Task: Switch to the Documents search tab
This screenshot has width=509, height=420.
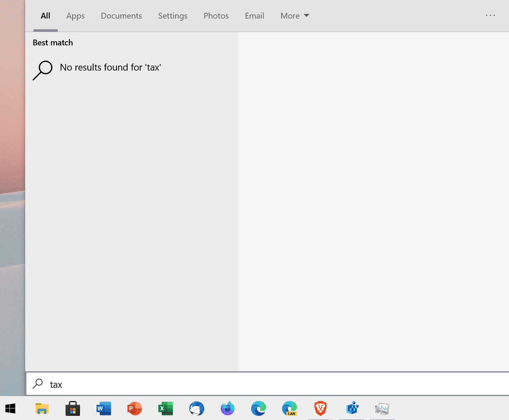Action: [121, 16]
